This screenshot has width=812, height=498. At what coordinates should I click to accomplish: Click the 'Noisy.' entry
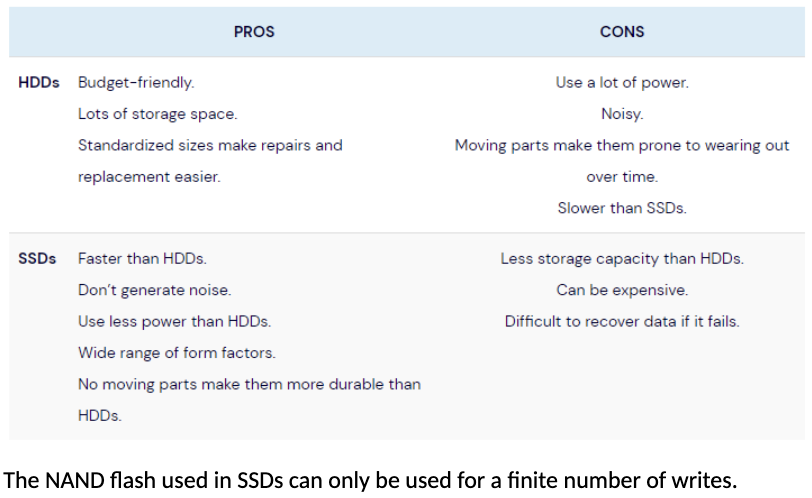pyautogui.click(x=622, y=114)
